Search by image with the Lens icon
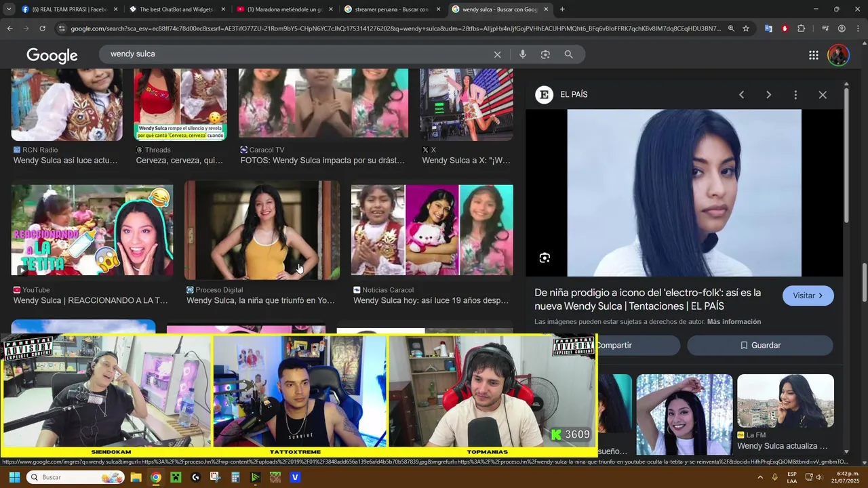This screenshot has width=868, height=488. 545,54
